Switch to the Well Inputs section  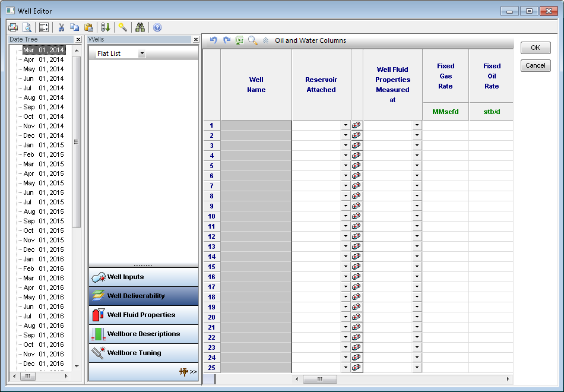[x=144, y=277]
